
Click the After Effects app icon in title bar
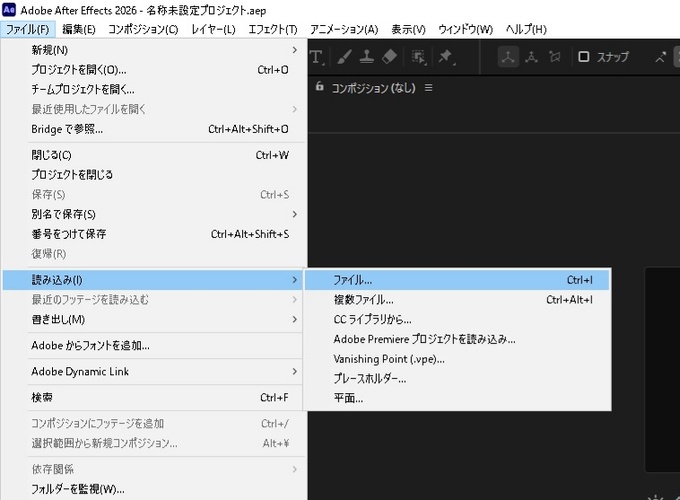coord(9,10)
